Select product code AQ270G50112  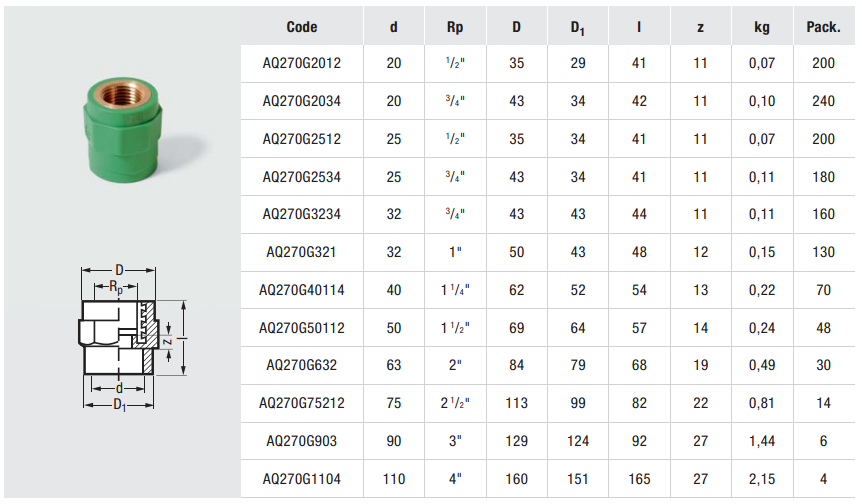pyautogui.click(x=302, y=328)
